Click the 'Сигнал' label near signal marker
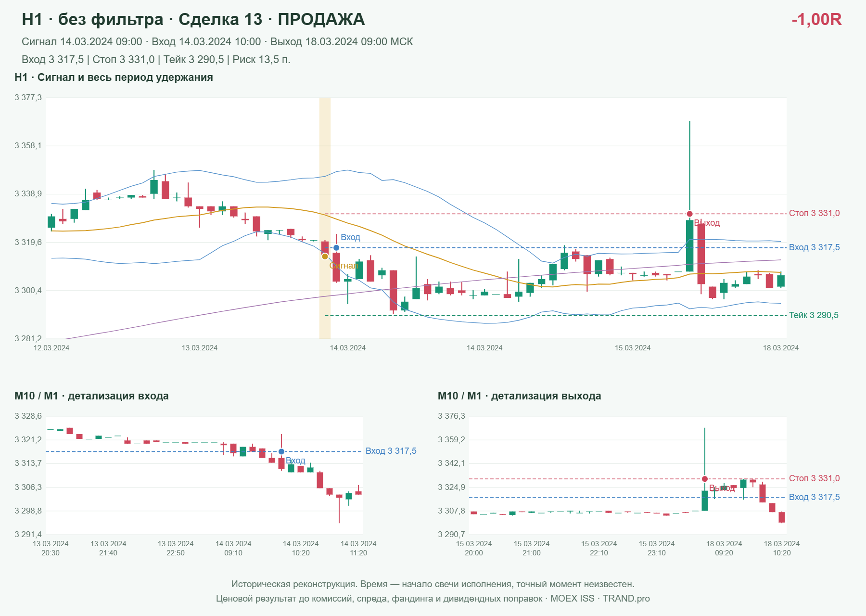This screenshot has width=866, height=616. pos(344,266)
